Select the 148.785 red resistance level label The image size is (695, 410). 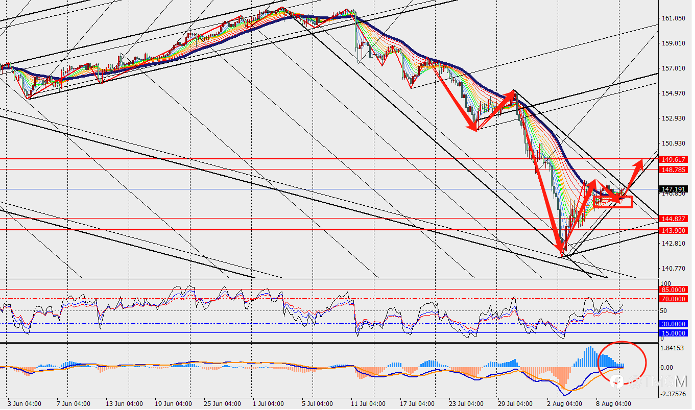click(x=673, y=170)
